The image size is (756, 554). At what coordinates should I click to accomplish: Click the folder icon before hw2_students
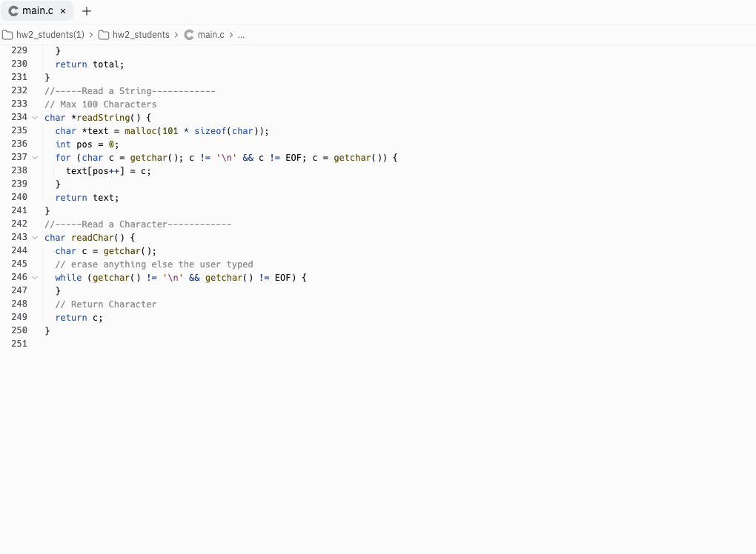point(104,34)
